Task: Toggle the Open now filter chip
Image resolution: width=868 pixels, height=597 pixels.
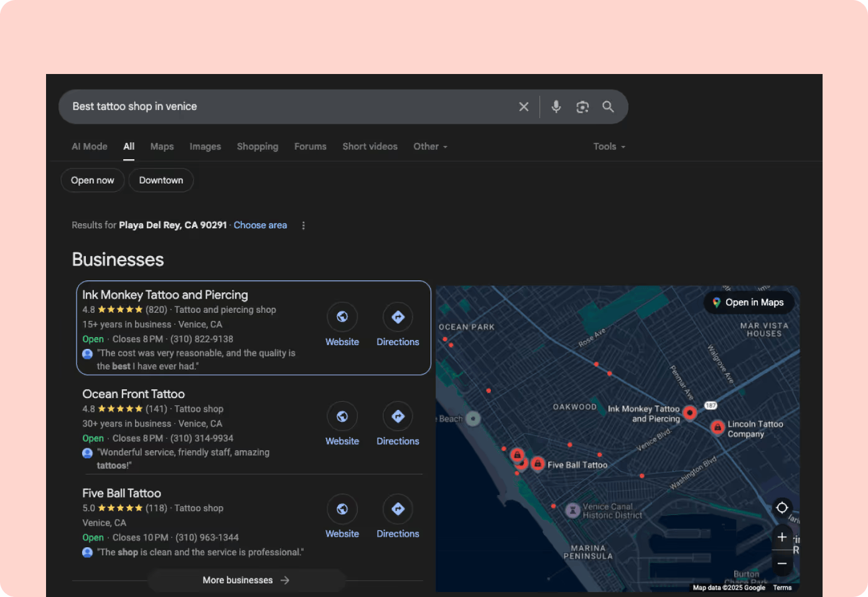Action: 92,180
